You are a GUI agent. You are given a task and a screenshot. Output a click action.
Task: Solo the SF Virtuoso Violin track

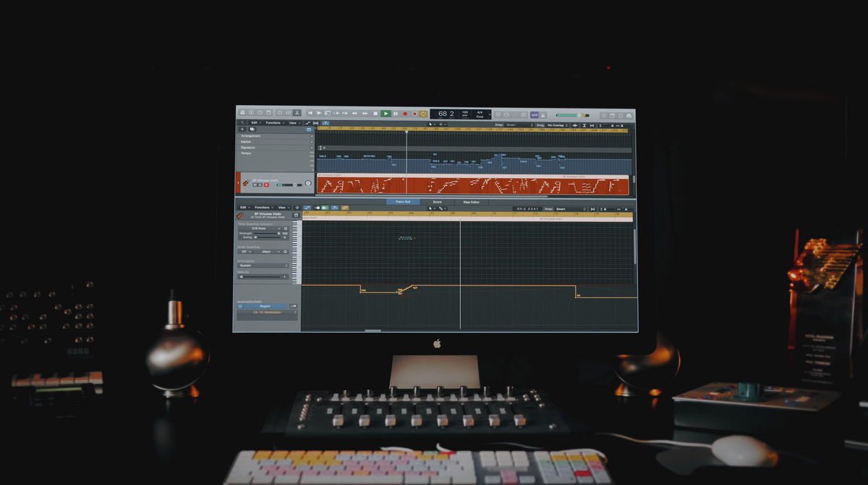point(261,185)
